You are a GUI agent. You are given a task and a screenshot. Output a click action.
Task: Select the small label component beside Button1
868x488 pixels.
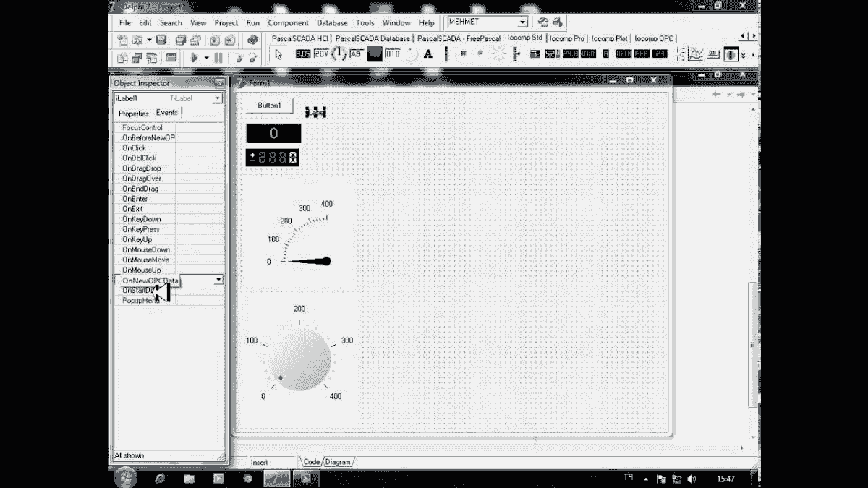pyautogui.click(x=316, y=112)
